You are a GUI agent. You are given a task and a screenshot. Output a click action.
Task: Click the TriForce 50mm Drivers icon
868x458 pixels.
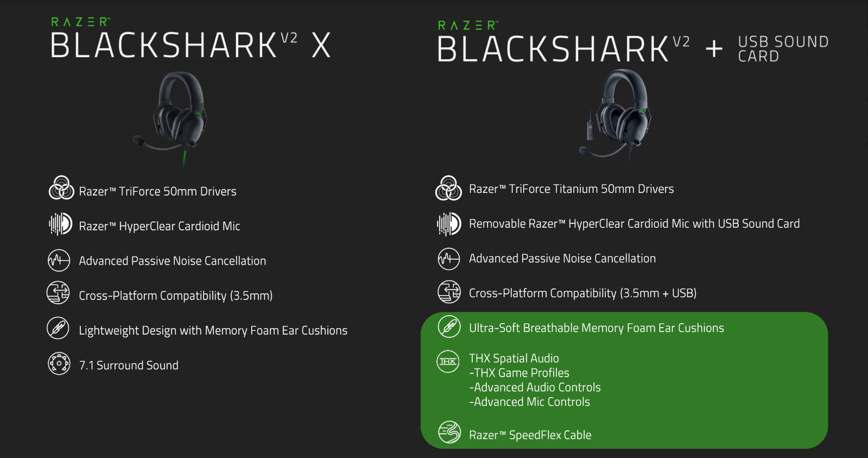pos(61,188)
